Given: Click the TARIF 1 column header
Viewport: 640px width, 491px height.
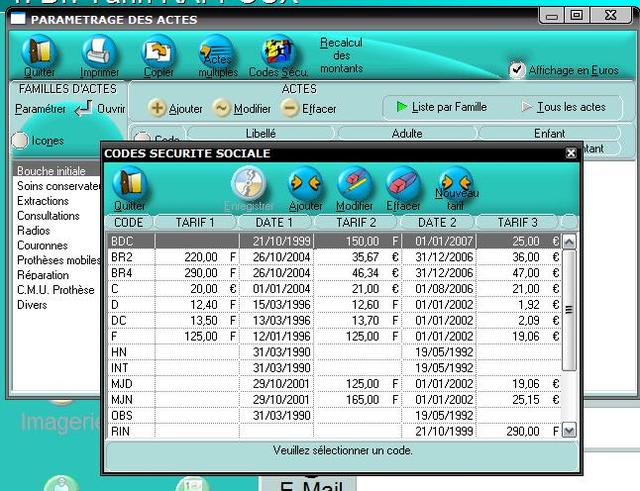Looking at the screenshot, I should [196, 222].
